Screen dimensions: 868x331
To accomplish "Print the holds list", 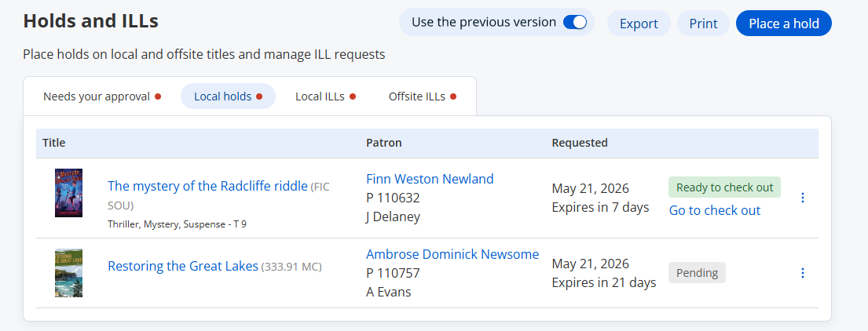I will (x=704, y=24).
